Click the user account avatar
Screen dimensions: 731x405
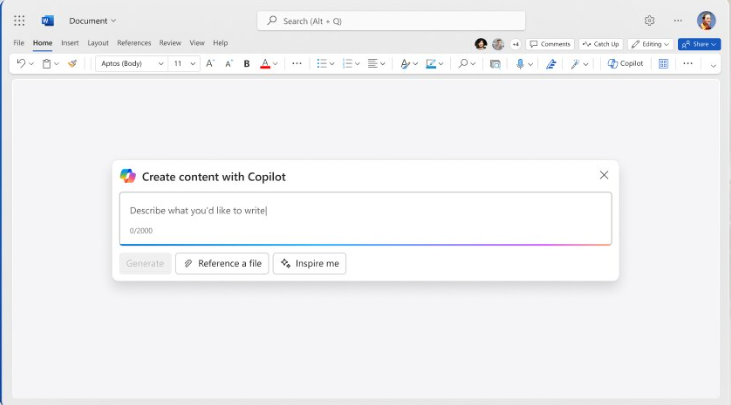pyautogui.click(x=706, y=21)
